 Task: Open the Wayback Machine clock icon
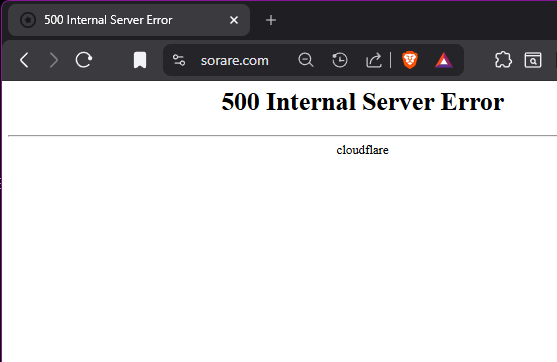coord(340,60)
